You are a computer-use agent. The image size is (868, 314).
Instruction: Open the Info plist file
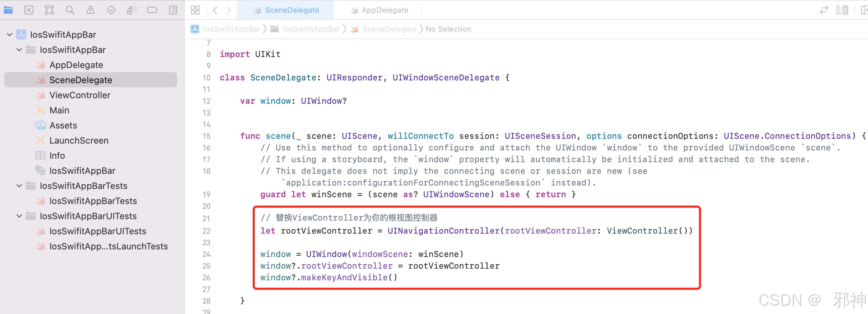point(91,155)
